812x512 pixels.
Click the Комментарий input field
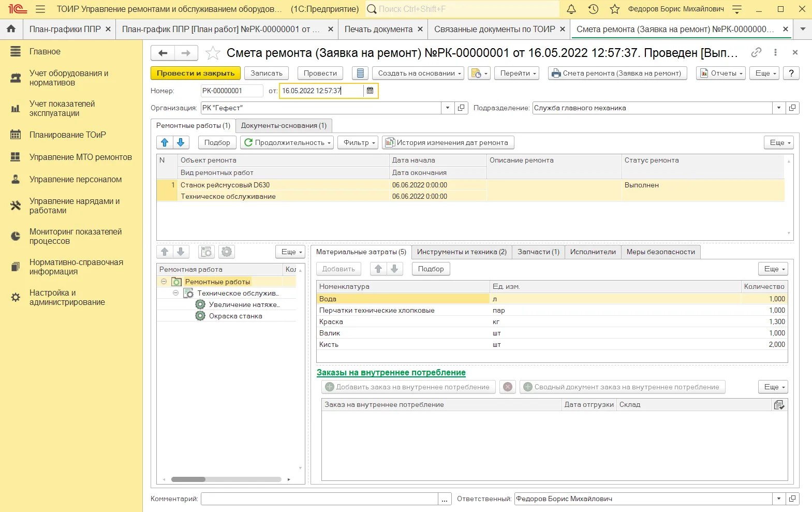tap(319, 499)
